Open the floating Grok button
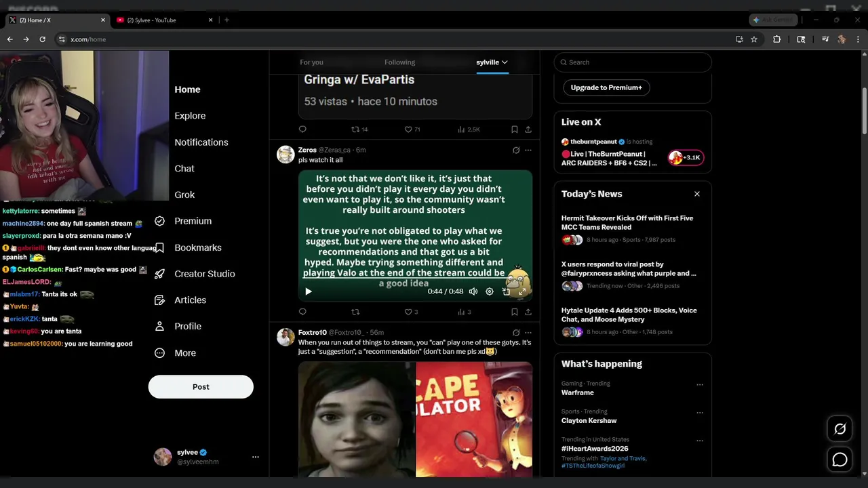The width and height of the screenshot is (868, 488). [x=840, y=429]
